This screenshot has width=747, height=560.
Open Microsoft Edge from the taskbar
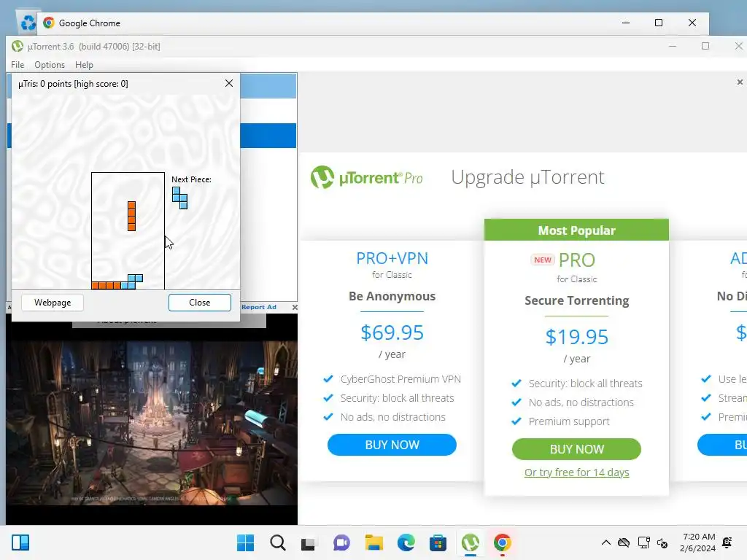(406, 542)
